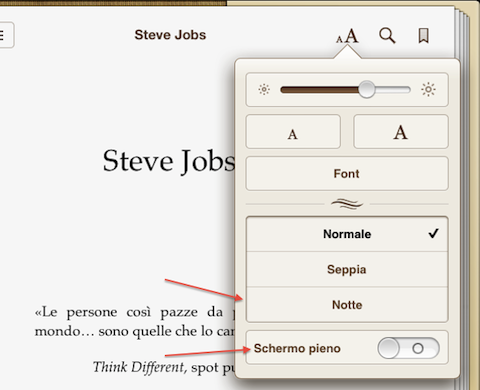Bookmark this page with the ribbon icon

click(423, 36)
